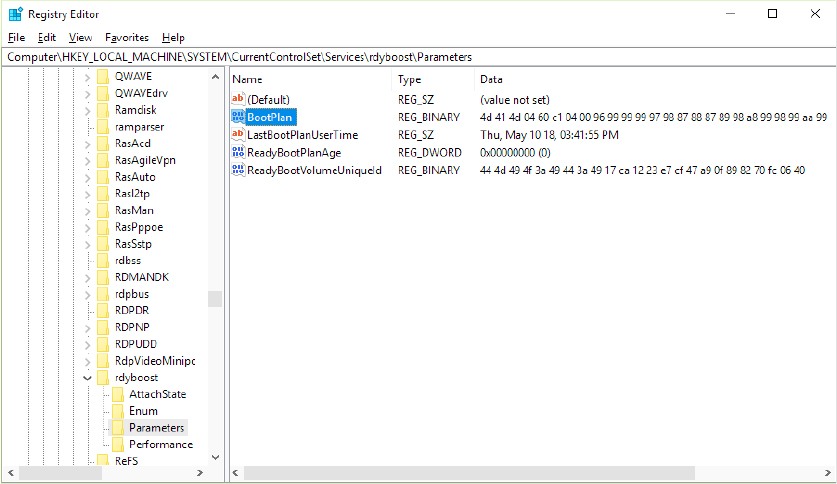Viewport: 837px width, 484px height.
Task: Sort values by the Name column header
Action: point(310,79)
